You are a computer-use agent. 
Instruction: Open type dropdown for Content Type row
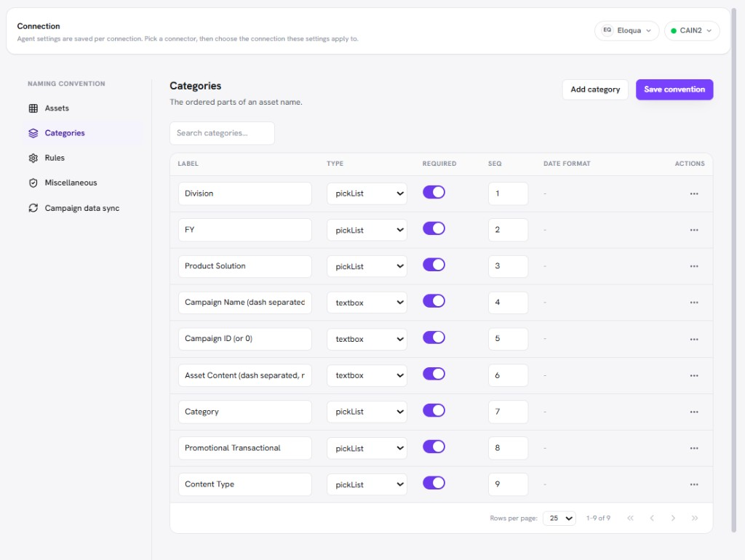[367, 484]
